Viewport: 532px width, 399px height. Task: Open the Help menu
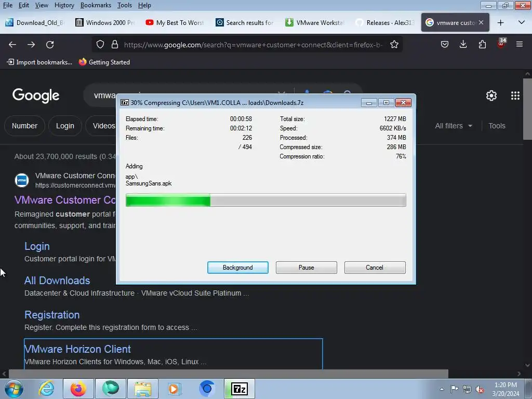tap(144, 5)
